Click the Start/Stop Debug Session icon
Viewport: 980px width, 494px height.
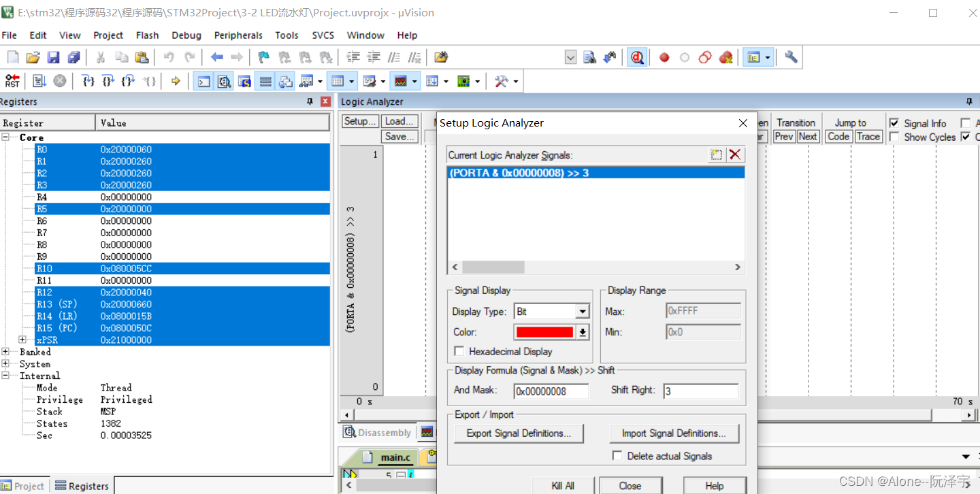[x=637, y=57]
